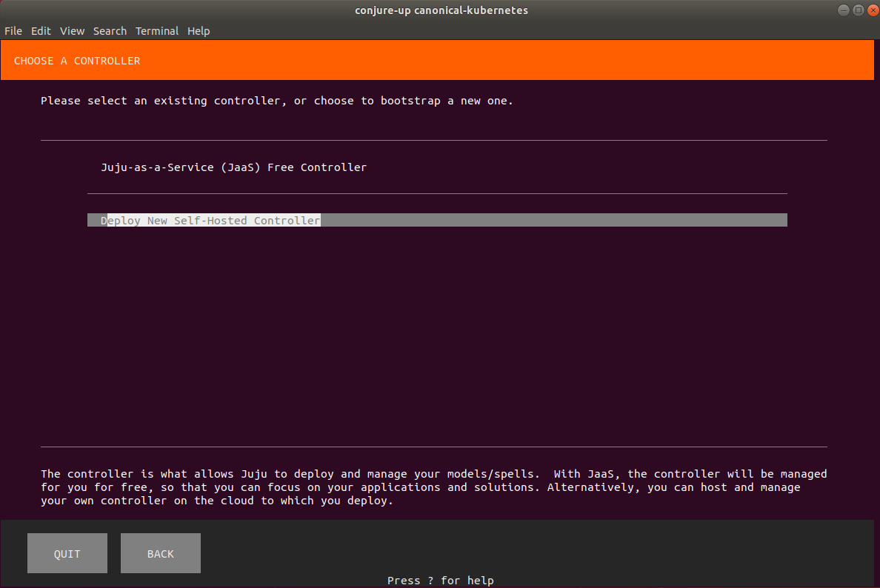This screenshot has width=880, height=588.
Task: Minimize the conjure-up terminal window
Action: point(843,10)
